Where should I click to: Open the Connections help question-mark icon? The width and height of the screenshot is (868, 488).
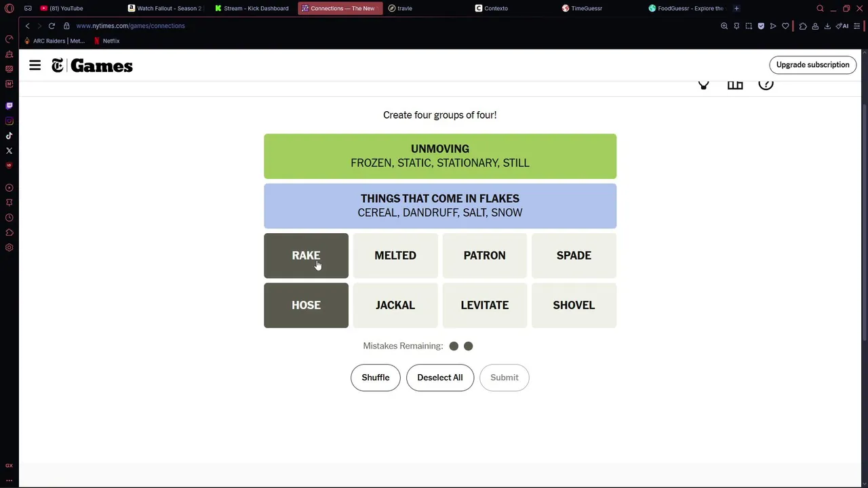766,83
